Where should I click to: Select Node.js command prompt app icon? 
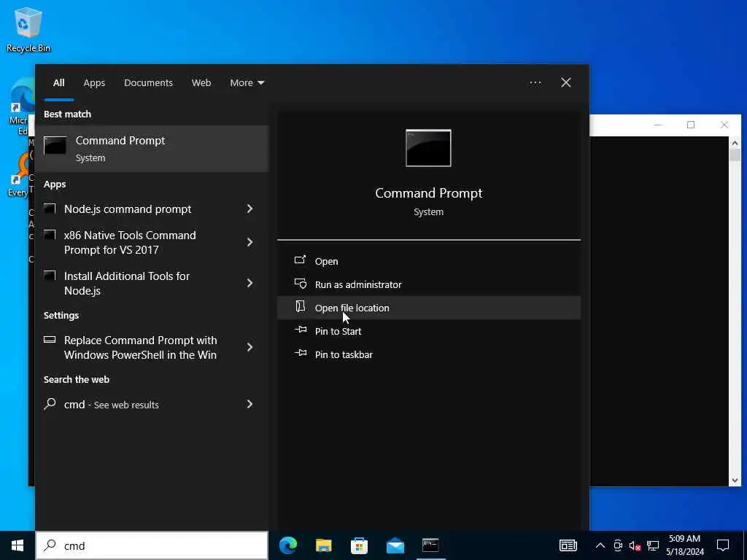[50, 209]
